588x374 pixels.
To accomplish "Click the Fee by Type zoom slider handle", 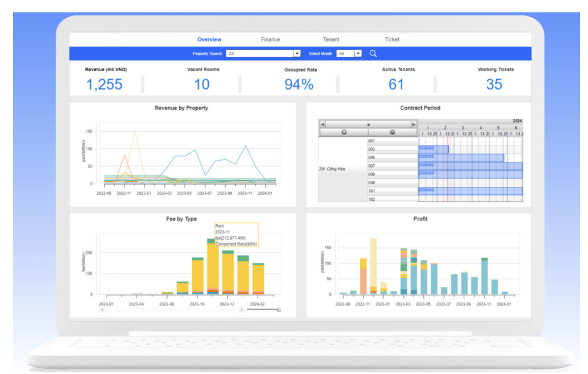I will [279, 310].
